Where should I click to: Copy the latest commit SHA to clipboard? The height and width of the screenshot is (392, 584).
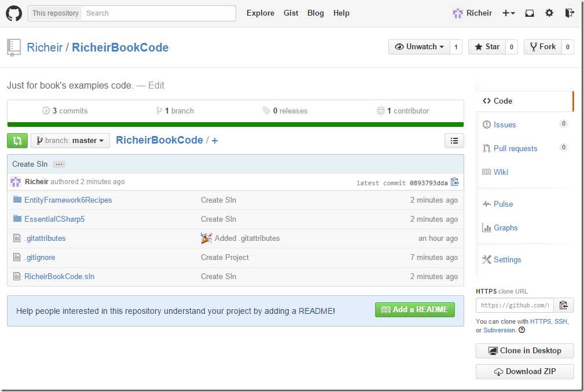click(x=455, y=182)
